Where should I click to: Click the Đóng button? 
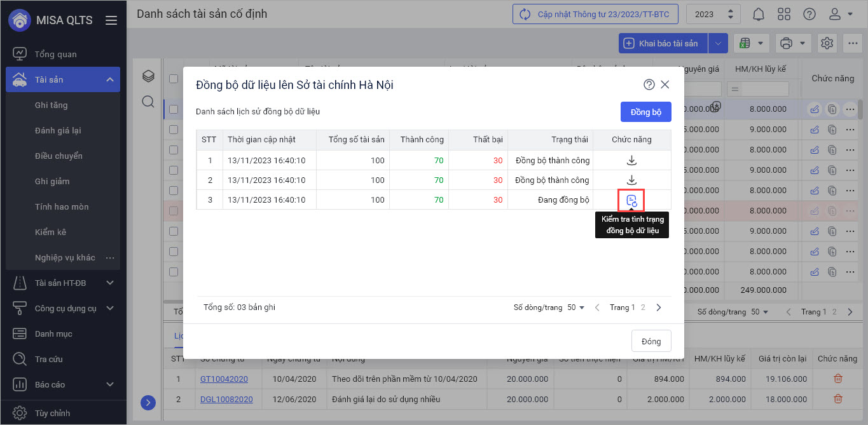(x=651, y=341)
